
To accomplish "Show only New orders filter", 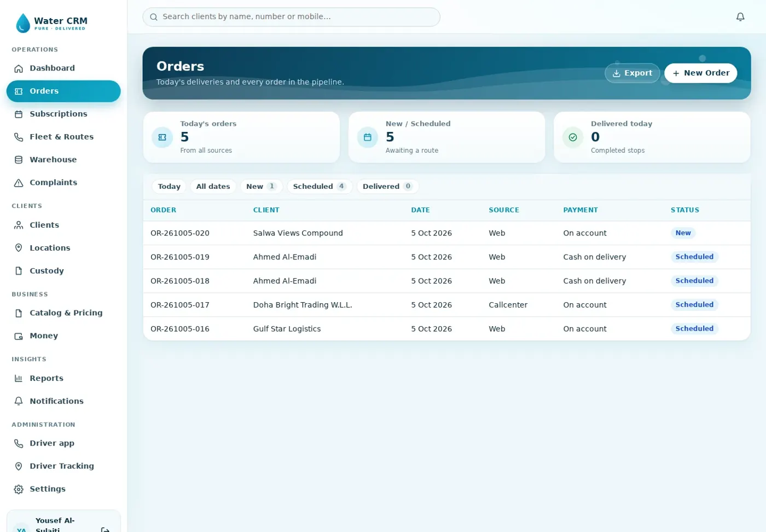I will pos(261,187).
